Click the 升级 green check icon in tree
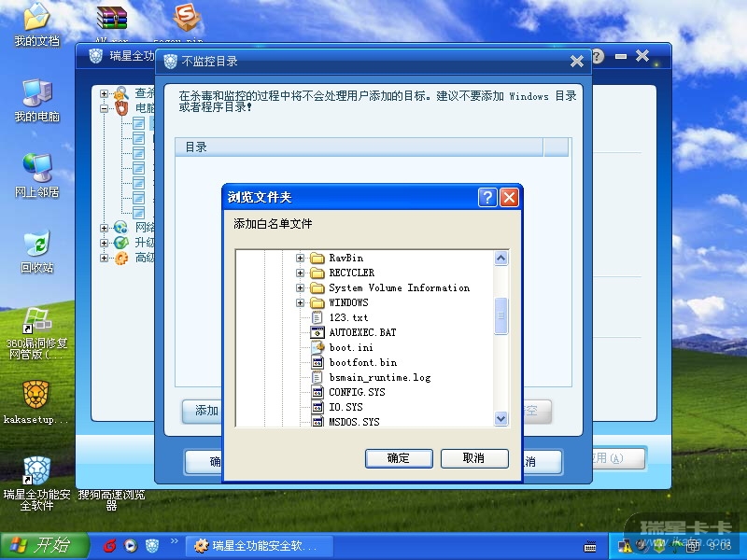This screenshot has height=560, width=747. click(121, 243)
